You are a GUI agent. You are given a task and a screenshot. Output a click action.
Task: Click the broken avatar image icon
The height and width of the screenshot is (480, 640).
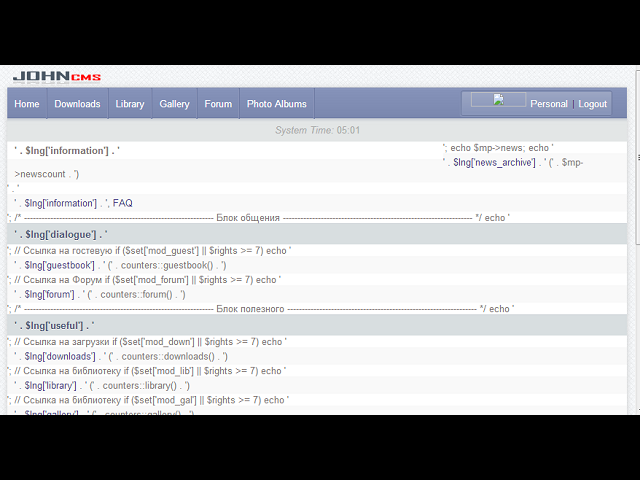click(x=498, y=100)
